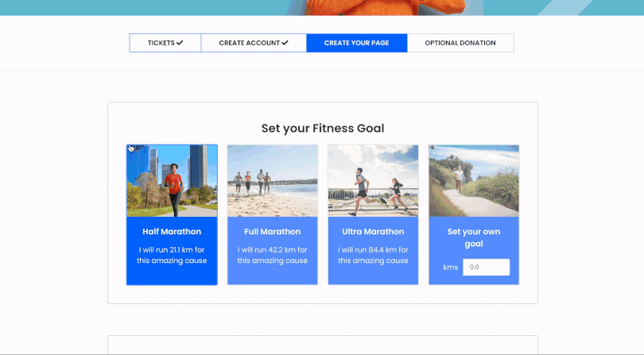The image size is (644, 355).
Task: Click the beach runners Full Marathon photo
Action: point(272,181)
